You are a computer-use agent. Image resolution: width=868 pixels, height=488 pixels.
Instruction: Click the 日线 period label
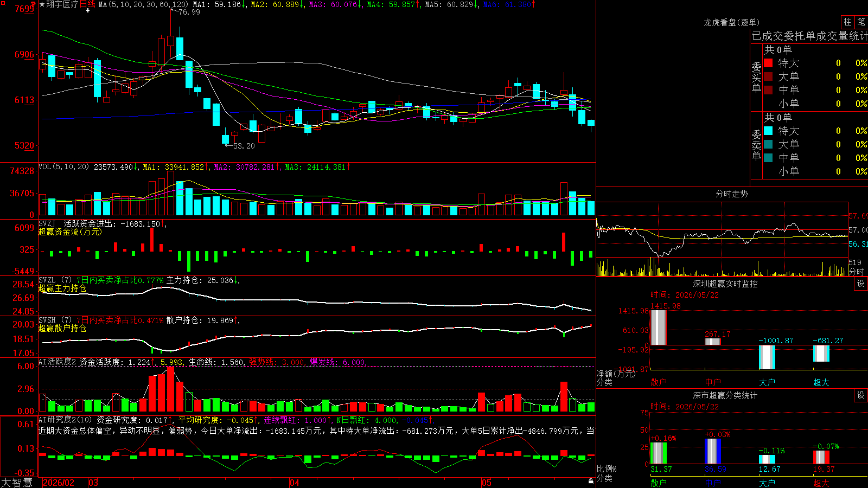tap(87, 4)
